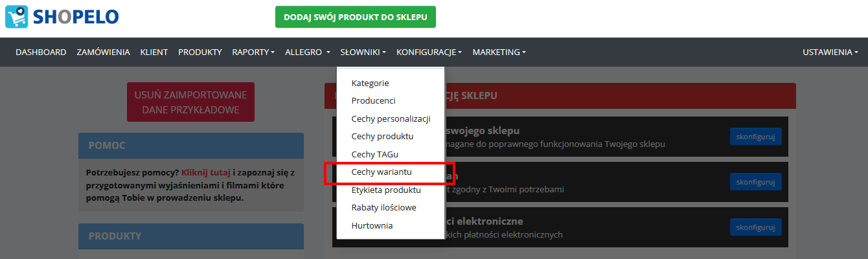868x259 pixels.
Task: Expand the Allegro dropdown menu
Action: click(308, 52)
